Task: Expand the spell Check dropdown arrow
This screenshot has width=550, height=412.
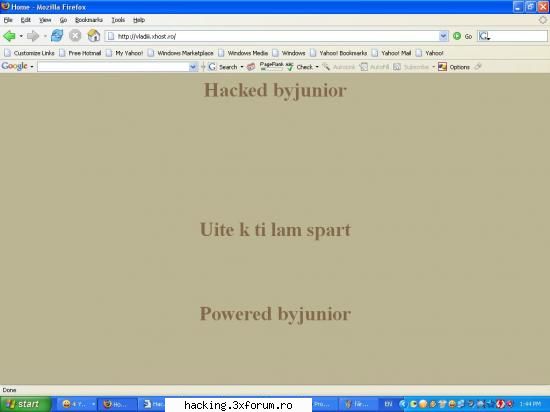Action: click(317, 67)
